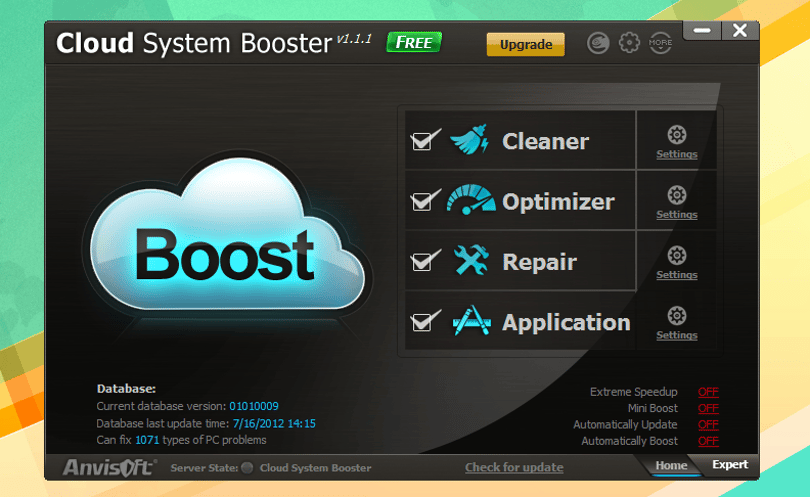
Task: Click the Optimizer speedometer icon
Action: tap(470, 200)
